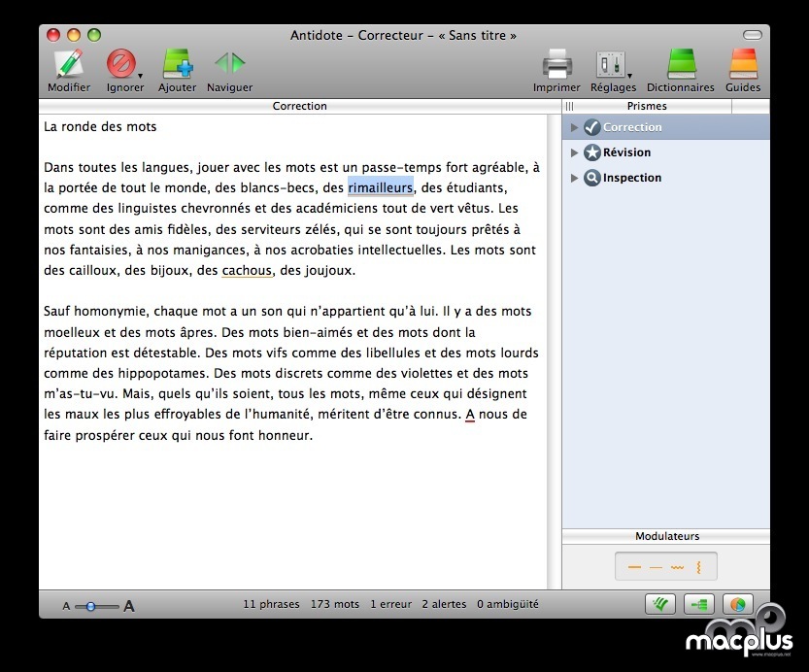Viewport: 809px width, 672px height.
Task: Click the Correction column header
Action: click(300, 106)
